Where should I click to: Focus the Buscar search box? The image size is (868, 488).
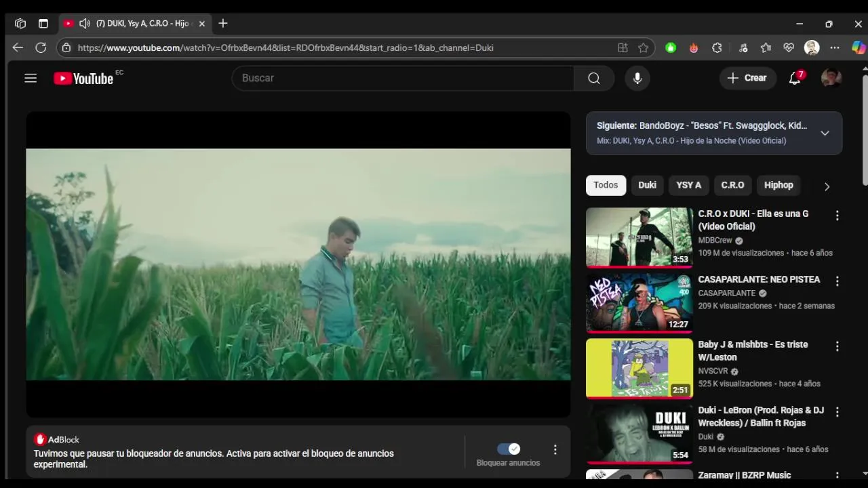403,78
